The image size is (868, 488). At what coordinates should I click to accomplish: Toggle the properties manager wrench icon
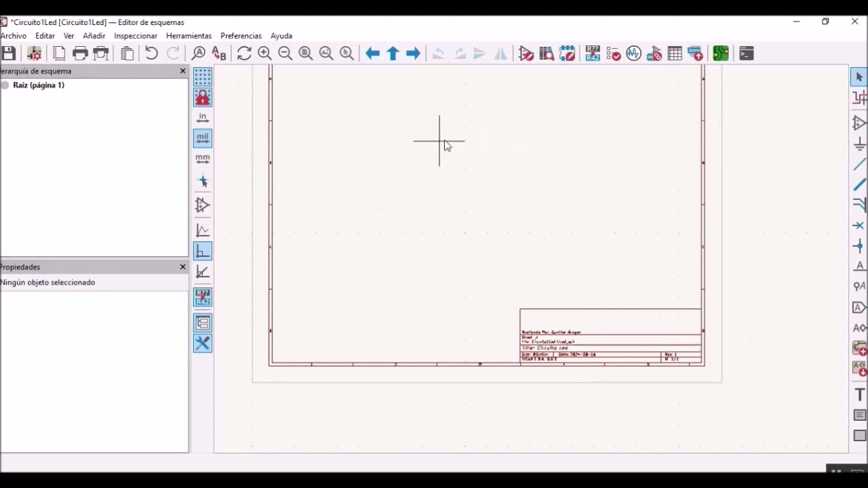[203, 343]
